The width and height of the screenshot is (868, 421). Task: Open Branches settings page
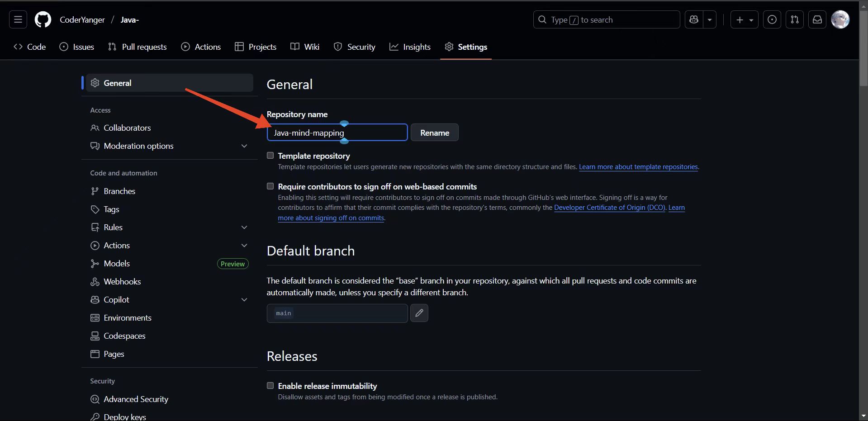click(170, 191)
